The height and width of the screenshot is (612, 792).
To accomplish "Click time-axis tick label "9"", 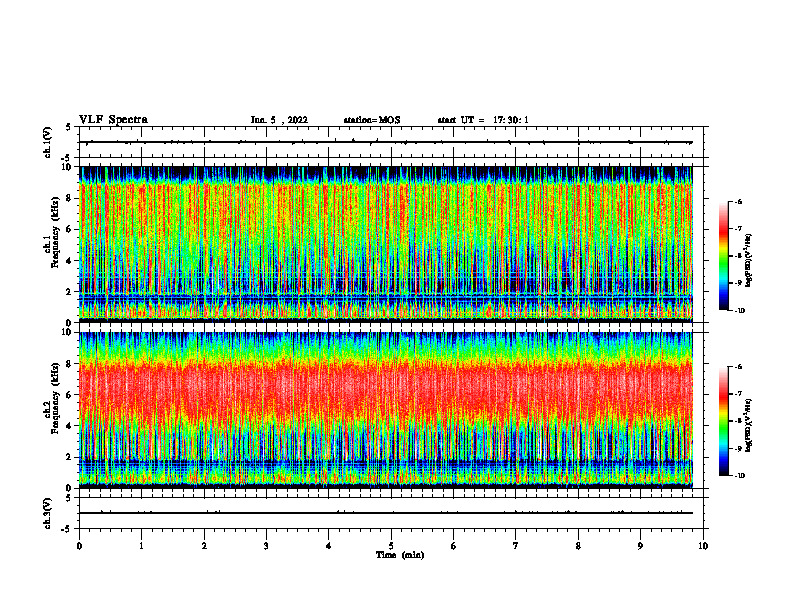I will point(640,546).
